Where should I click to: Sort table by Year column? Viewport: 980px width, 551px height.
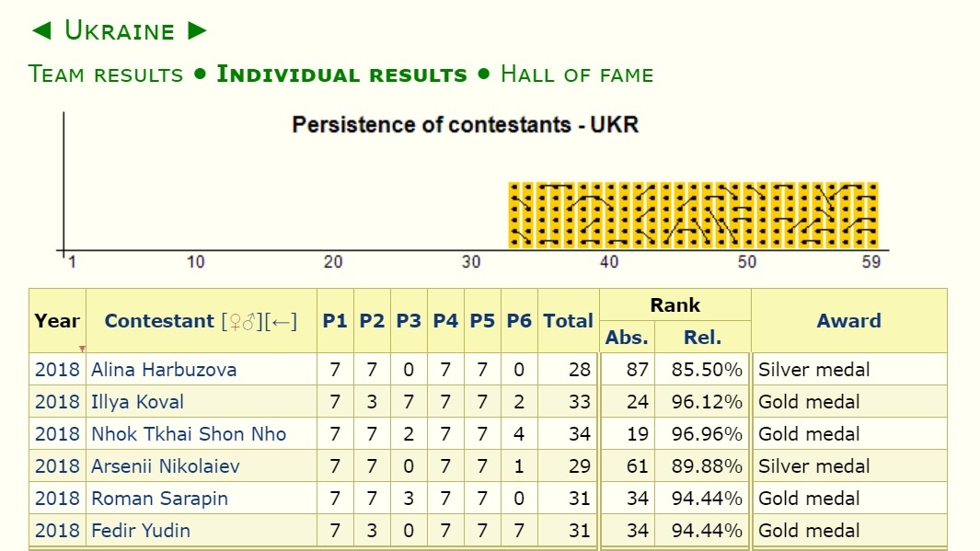[57, 321]
